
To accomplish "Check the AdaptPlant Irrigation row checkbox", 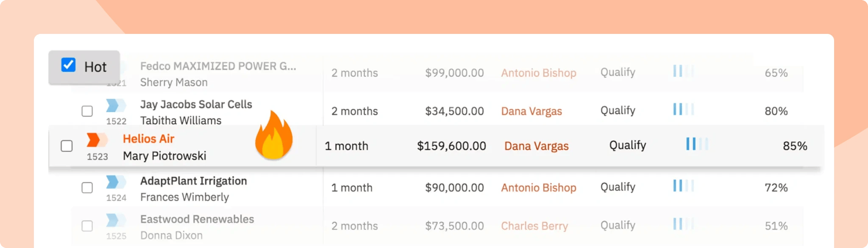I will point(87,187).
